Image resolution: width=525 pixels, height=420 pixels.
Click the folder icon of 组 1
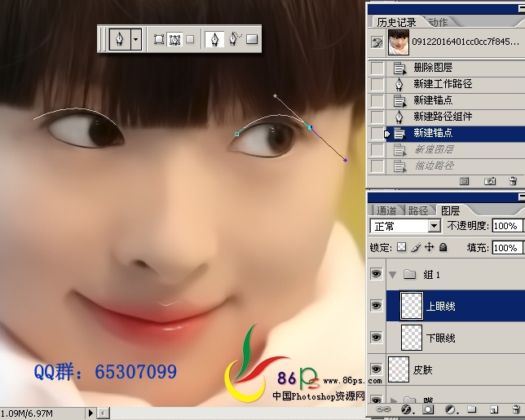click(x=409, y=275)
